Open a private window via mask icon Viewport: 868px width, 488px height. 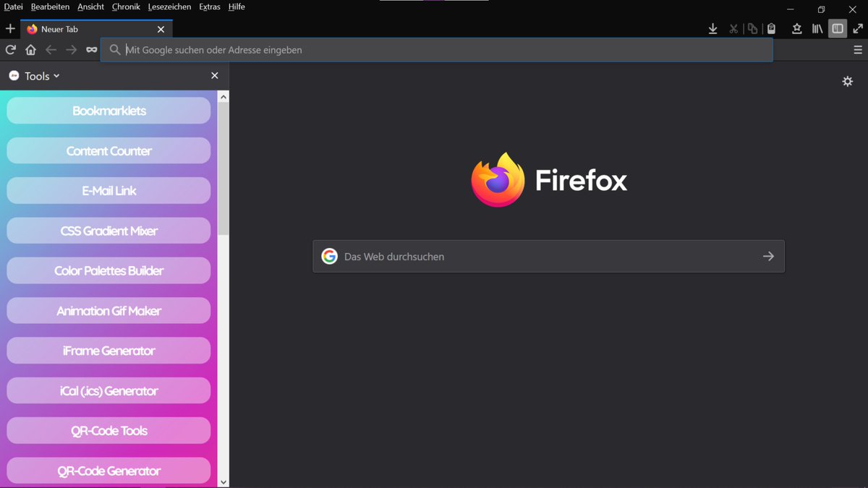click(91, 50)
